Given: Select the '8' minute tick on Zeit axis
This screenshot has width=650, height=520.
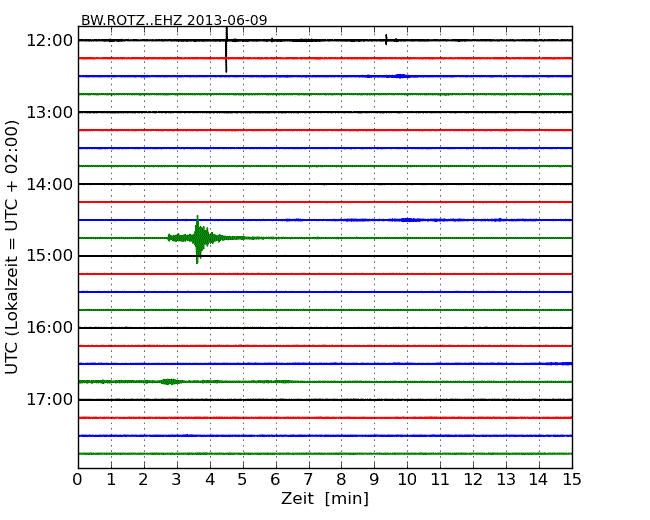Looking at the screenshot, I should 341,480.
